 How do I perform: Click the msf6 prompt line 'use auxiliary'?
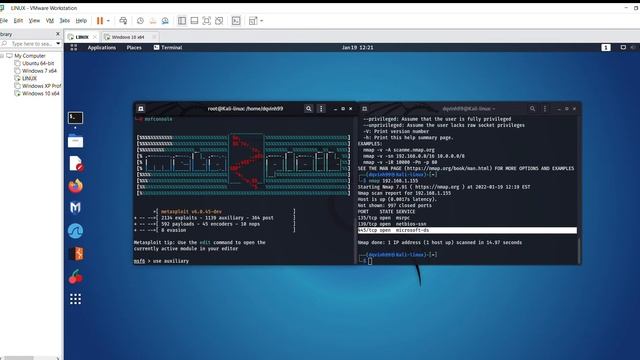click(x=161, y=261)
